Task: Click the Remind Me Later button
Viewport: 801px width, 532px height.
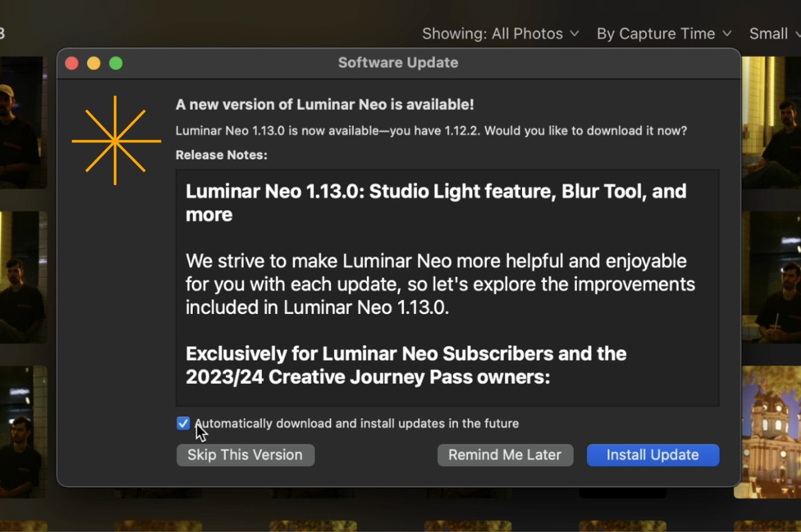Action: click(x=504, y=455)
